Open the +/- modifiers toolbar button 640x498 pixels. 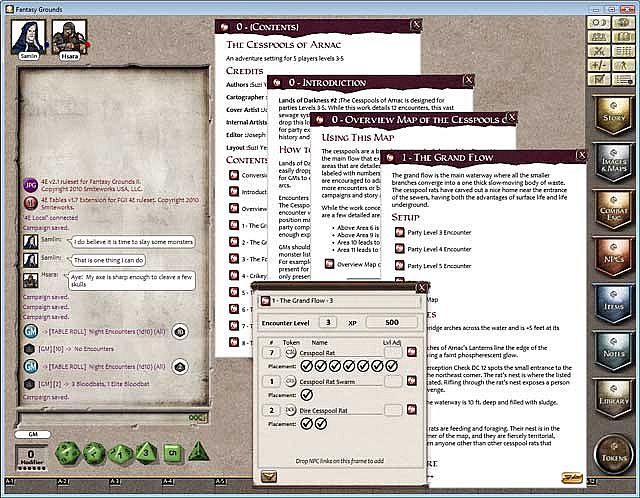599,65
